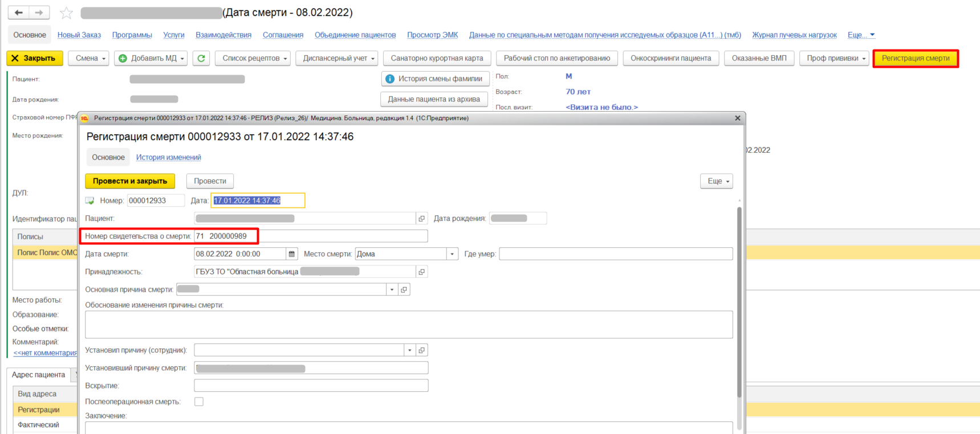This screenshot has height=434, width=980.
Task: Expand the Место смерти dropdown
Action: (x=452, y=254)
